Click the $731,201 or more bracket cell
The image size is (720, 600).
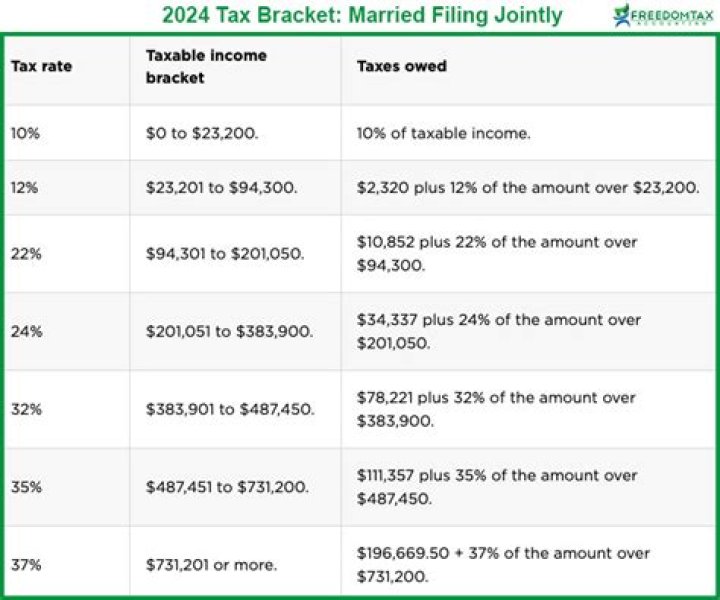pyautogui.click(x=211, y=564)
